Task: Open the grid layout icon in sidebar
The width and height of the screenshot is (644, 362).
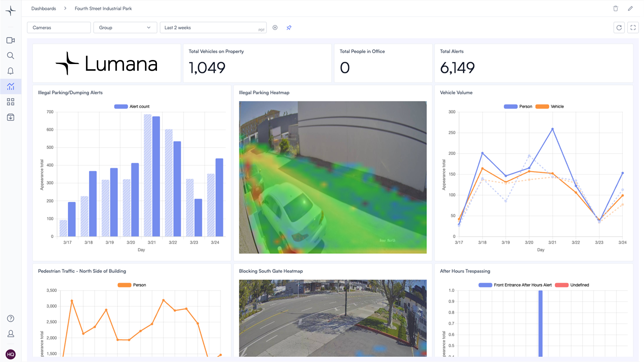Action: point(10,102)
